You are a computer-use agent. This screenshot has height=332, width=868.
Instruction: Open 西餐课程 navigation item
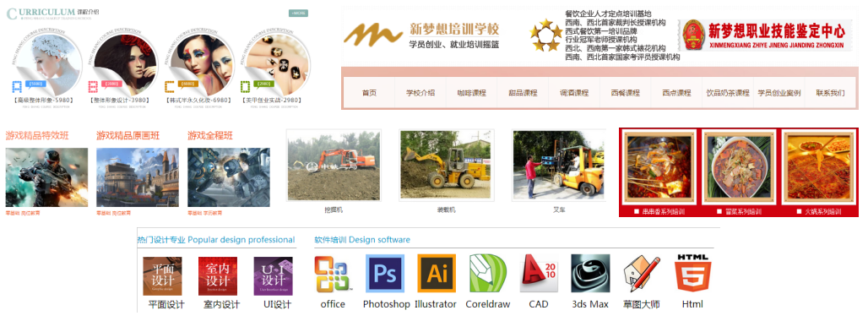tap(626, 93)
